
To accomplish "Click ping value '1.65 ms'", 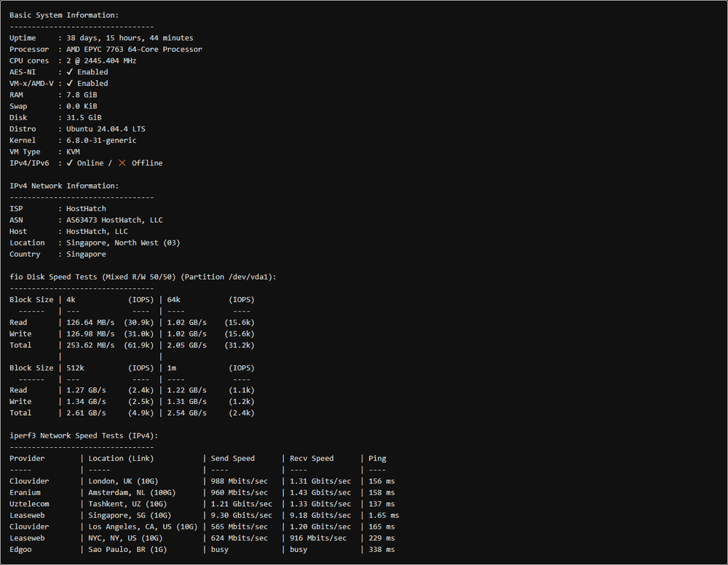I will pyautogui.click(x=384, y=515).
